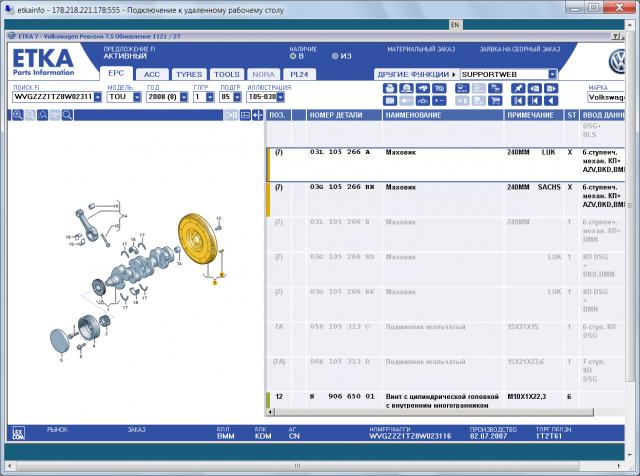The height and width of the screenshot is (476, 640).
Task: Switch to the PL24 tab
Action: tap(300, 74)
